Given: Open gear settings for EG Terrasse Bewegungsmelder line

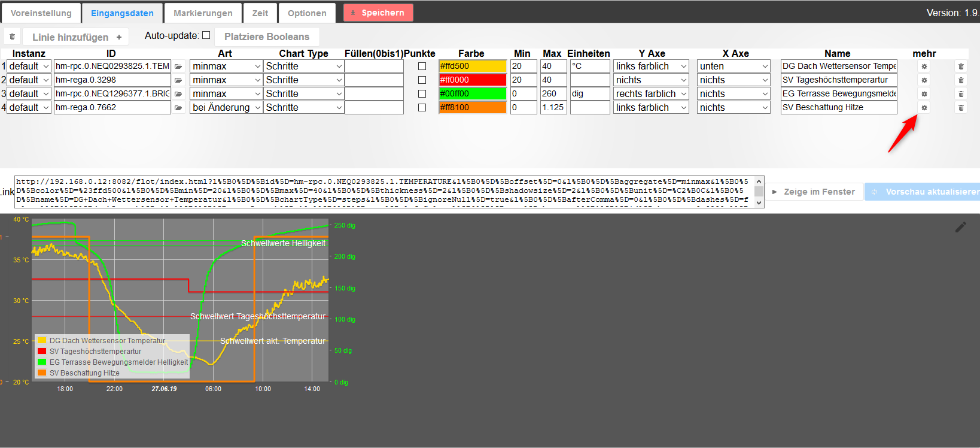Looking at the screenshot, I should point(924,94).
